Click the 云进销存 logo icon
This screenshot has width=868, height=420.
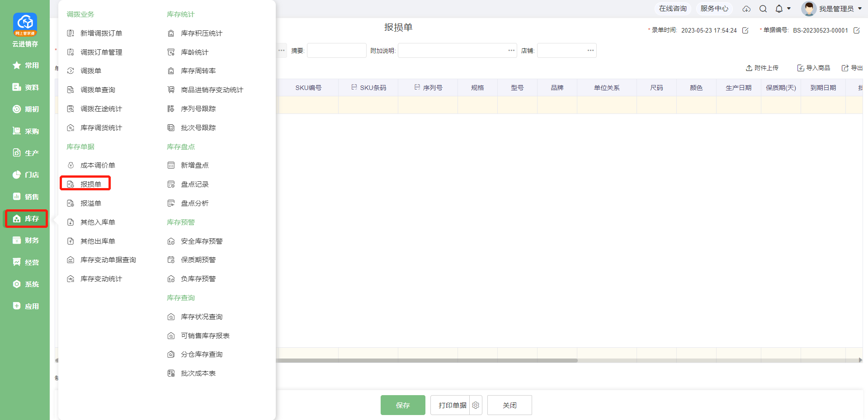pos(25,24)
